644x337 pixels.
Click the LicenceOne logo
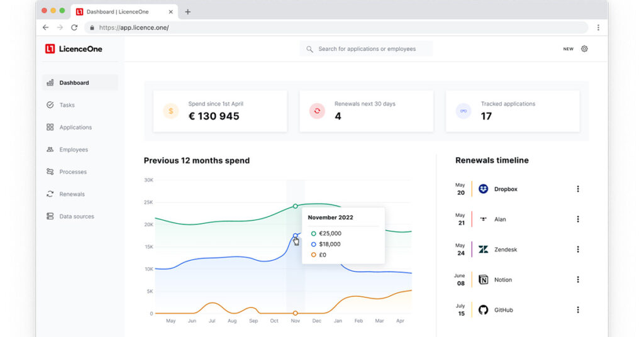74,49
